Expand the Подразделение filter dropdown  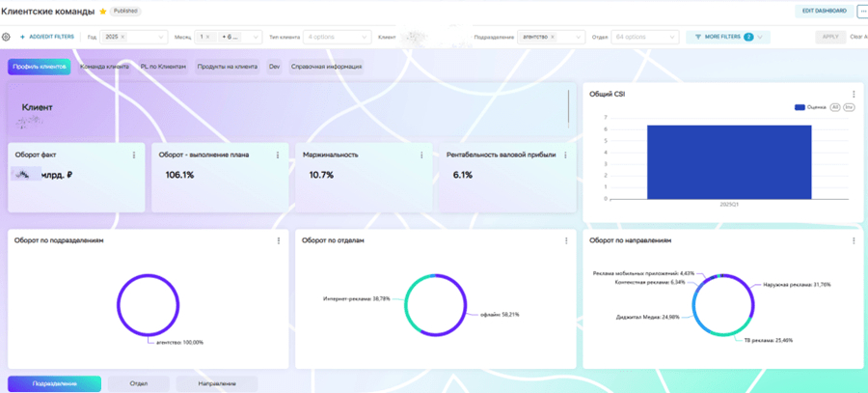pos(579,37)
